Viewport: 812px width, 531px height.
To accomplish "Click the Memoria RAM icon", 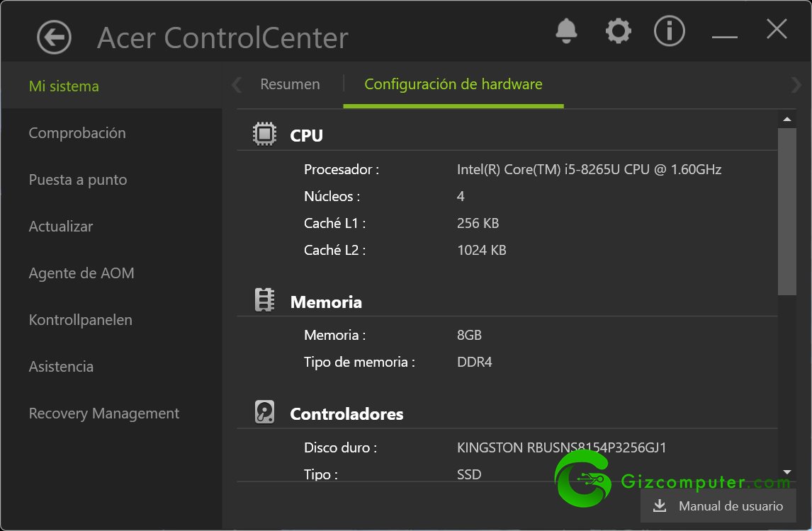I will pyautogui.click(x=264, y=300).
